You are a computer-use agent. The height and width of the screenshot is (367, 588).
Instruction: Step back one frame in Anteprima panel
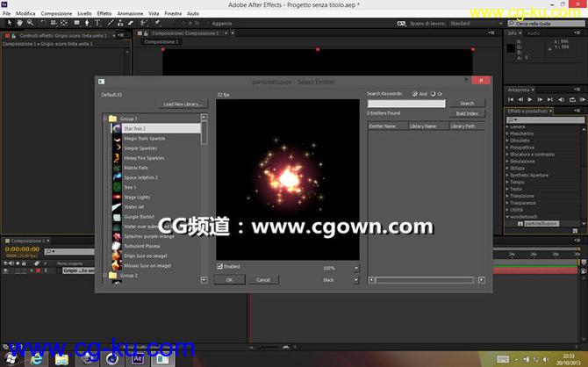point(520,99)
